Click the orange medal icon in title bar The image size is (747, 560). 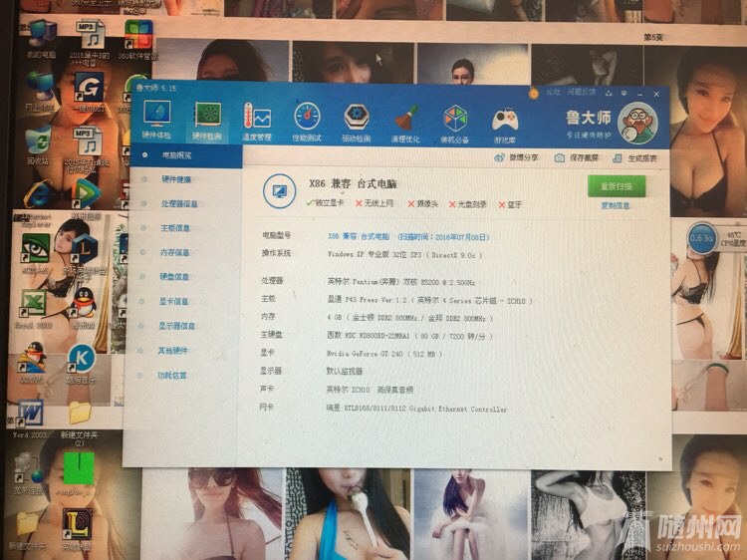pos(534,93)
